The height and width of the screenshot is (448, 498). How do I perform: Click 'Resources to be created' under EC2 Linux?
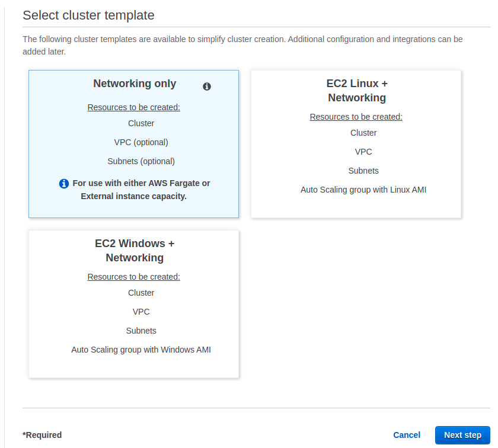coord(356,117)
